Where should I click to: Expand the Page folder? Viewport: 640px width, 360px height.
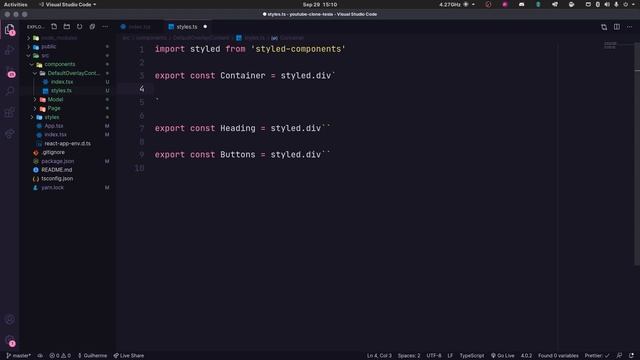click(68, 108)
